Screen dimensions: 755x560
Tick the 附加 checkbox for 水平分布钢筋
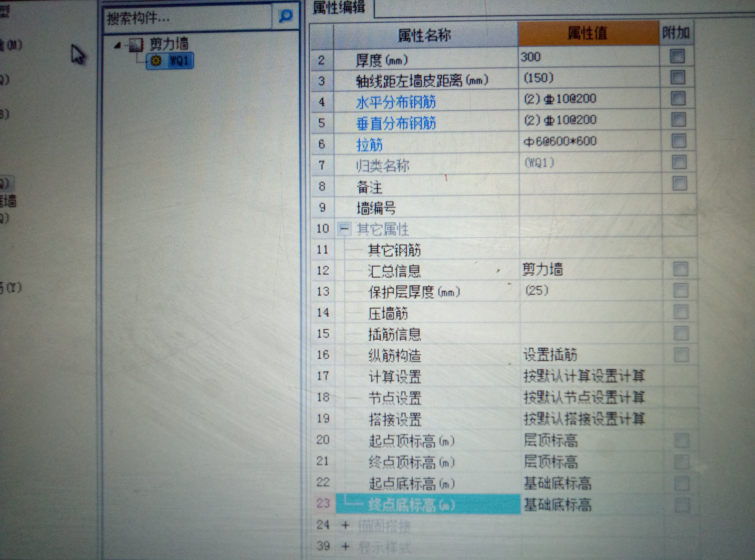(678, 99)
